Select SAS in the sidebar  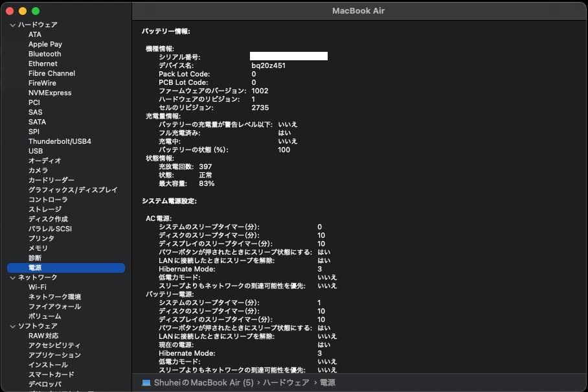point(35,113)
